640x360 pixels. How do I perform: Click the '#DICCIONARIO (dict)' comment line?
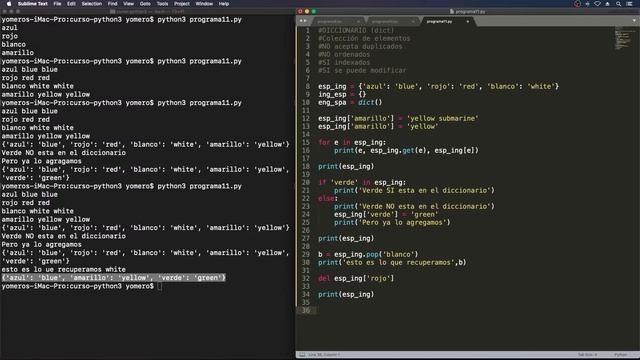click(356, 30)
